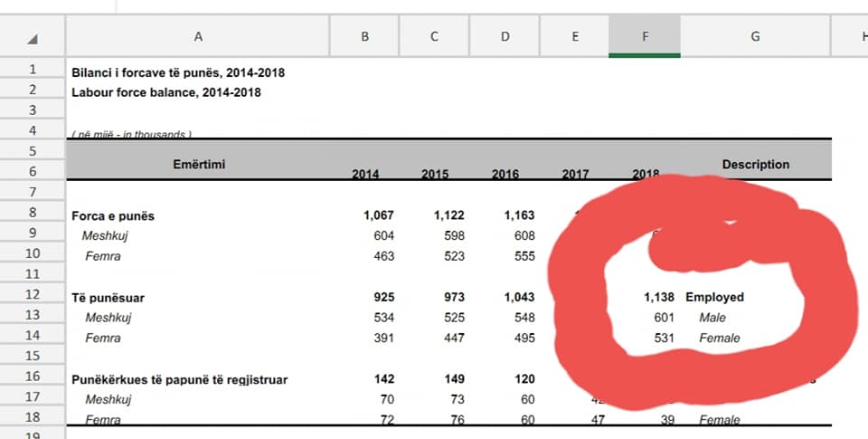The height and width of the screenshot is (439, 868).
Task: Click cell value 142
Action: (383, 379)
